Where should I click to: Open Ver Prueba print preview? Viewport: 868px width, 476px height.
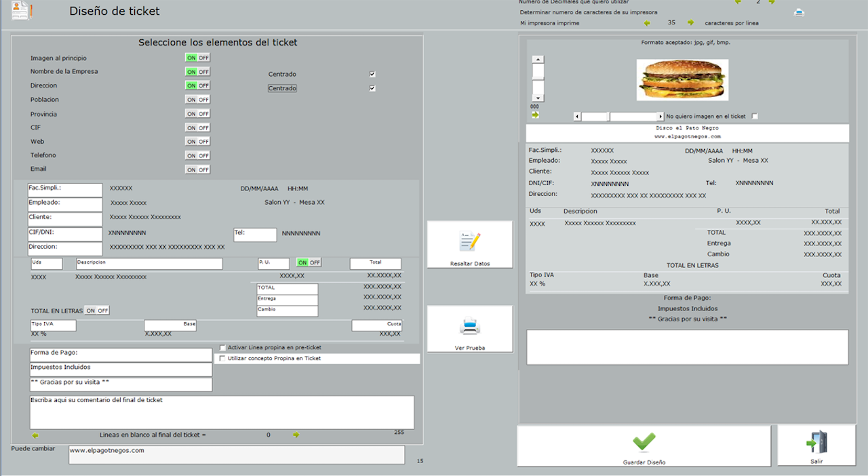[469, 329]
